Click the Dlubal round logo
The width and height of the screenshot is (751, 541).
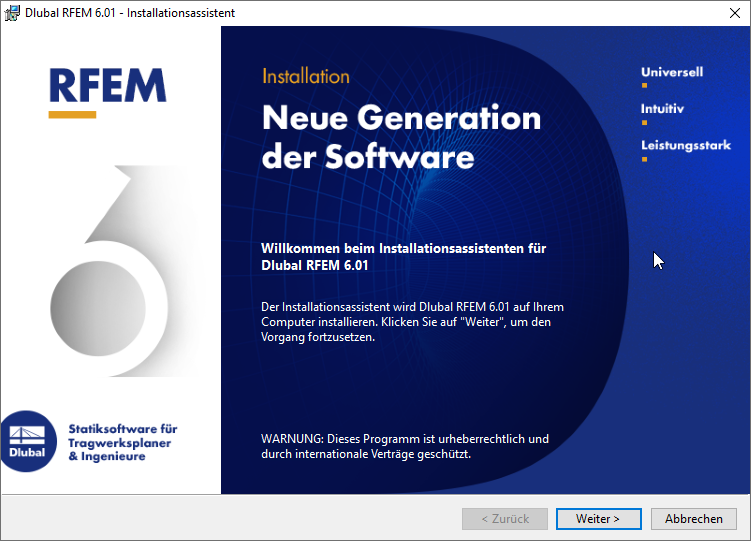tap(27, 441)
